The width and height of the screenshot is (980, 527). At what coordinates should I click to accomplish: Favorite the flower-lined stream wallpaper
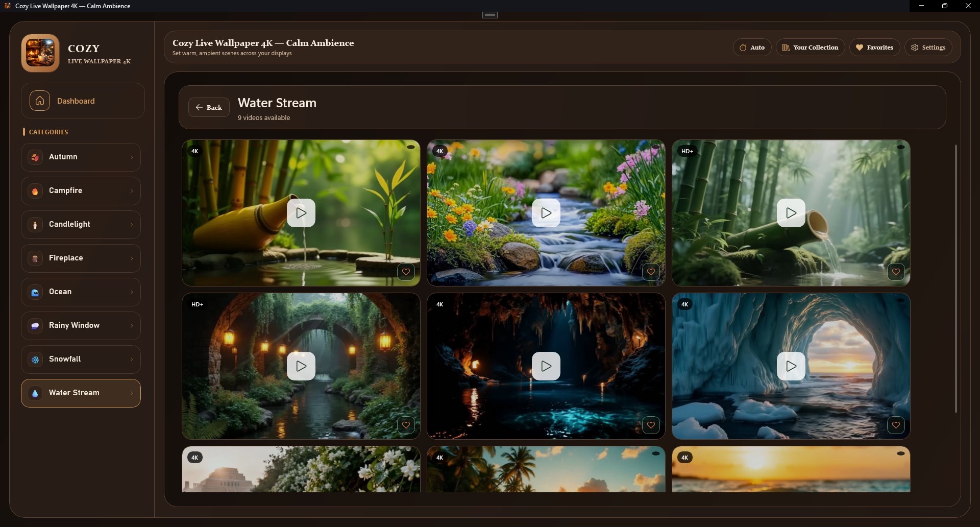(651, 272)
